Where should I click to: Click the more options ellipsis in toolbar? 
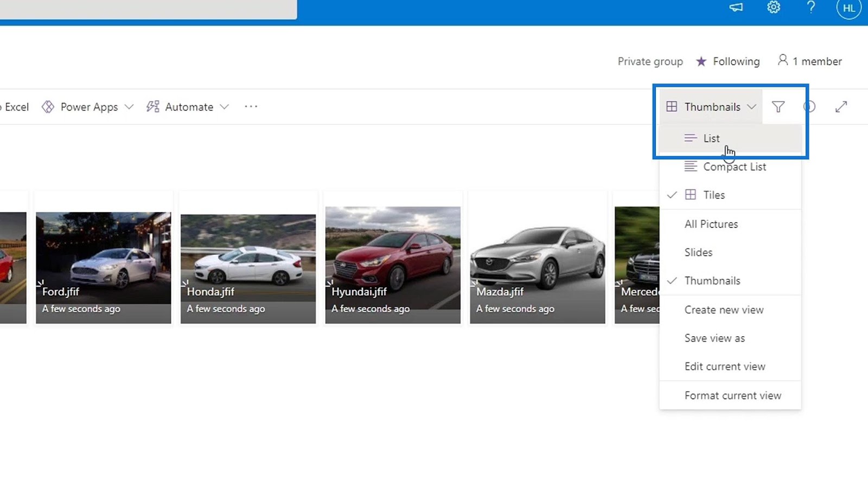tap(251, 107)
